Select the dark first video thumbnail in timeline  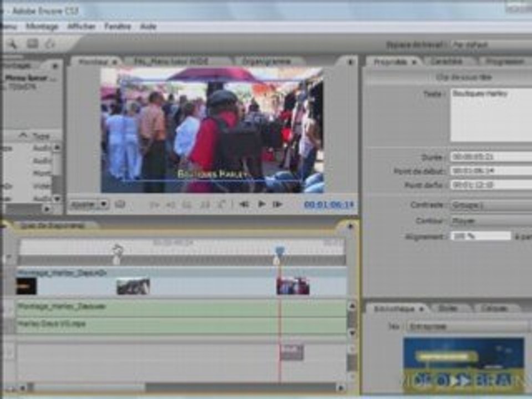(x=26, y=286)
